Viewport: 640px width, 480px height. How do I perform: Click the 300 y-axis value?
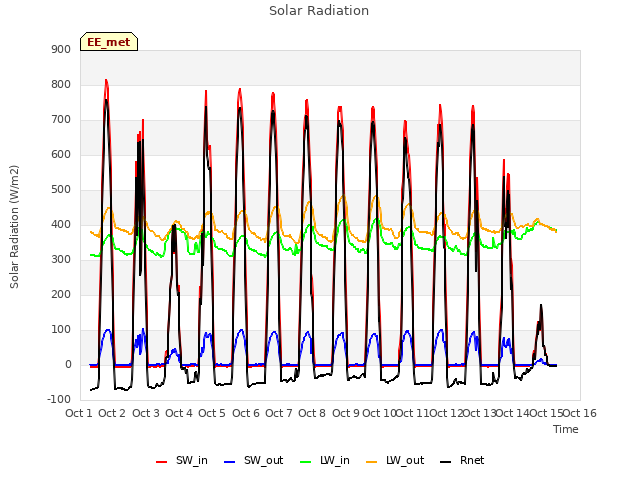61,260
